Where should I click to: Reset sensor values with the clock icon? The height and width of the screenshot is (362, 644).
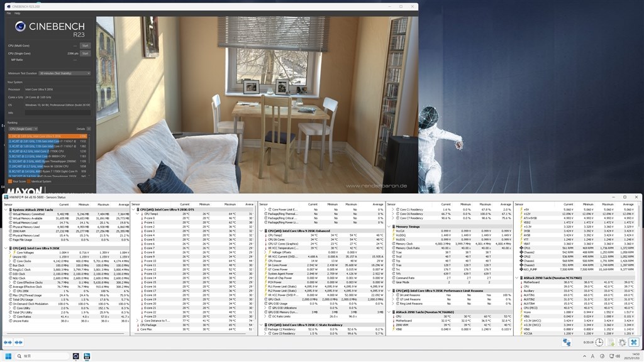(x=599, y=343)
